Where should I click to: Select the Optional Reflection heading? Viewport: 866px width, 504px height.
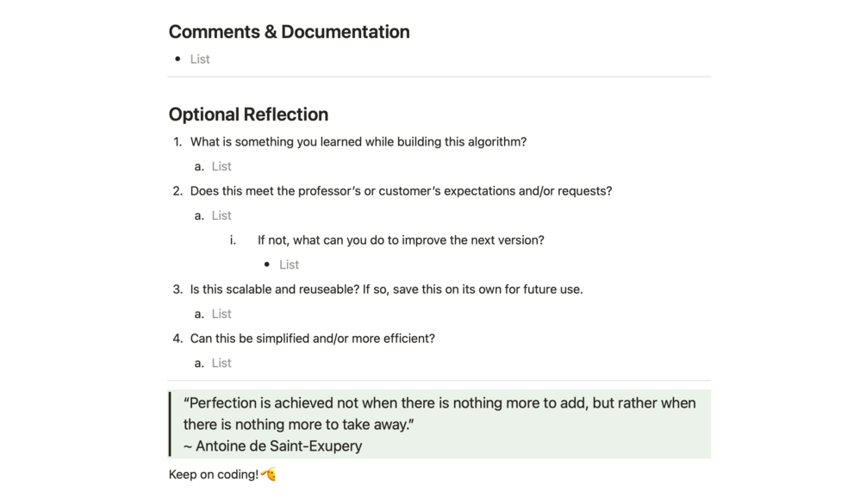tap(248, 115)
